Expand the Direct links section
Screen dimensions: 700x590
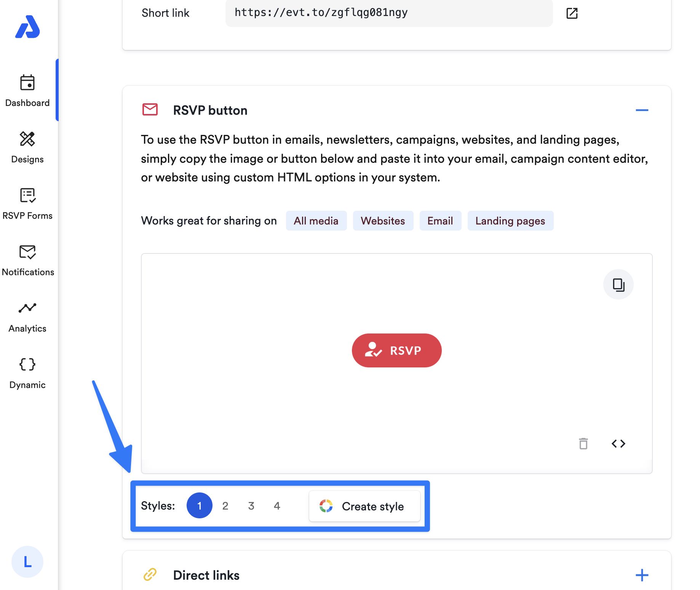point(642,575)
